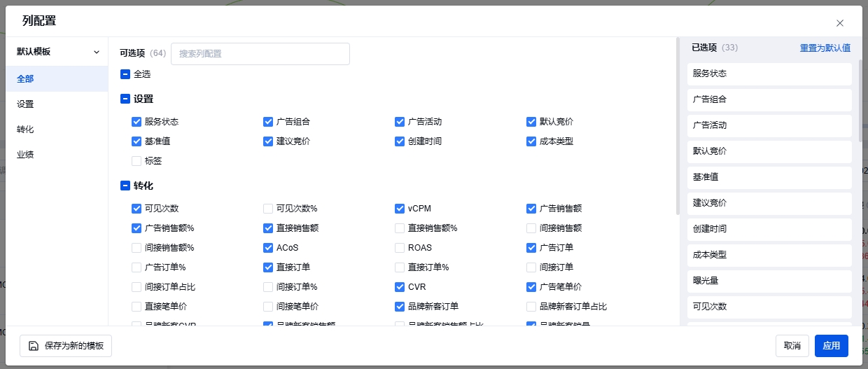Toggle the 全选 select-all box

[125, 74]
